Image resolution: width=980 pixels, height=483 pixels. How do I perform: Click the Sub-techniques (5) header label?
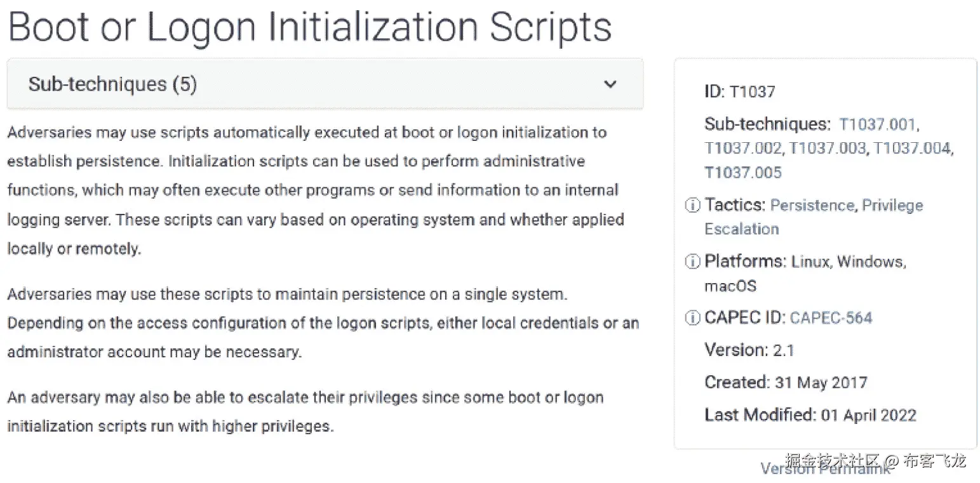112,84
